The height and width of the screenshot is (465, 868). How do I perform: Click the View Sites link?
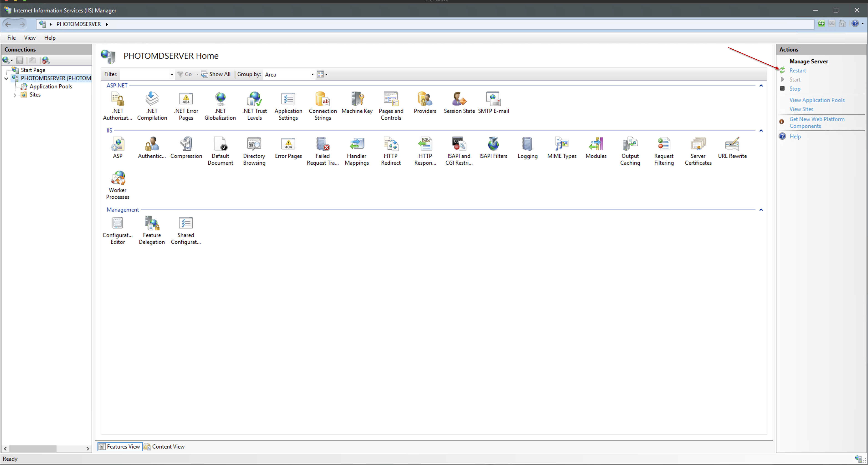[801, 109]
